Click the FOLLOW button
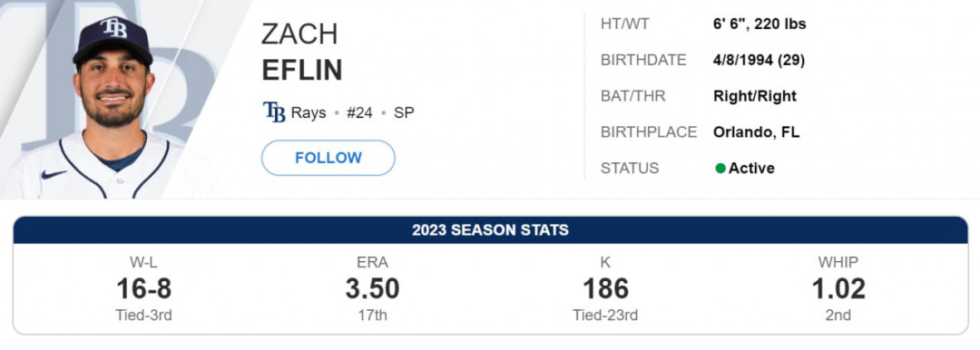Screen dimensions: 980x350 point(328,158)
